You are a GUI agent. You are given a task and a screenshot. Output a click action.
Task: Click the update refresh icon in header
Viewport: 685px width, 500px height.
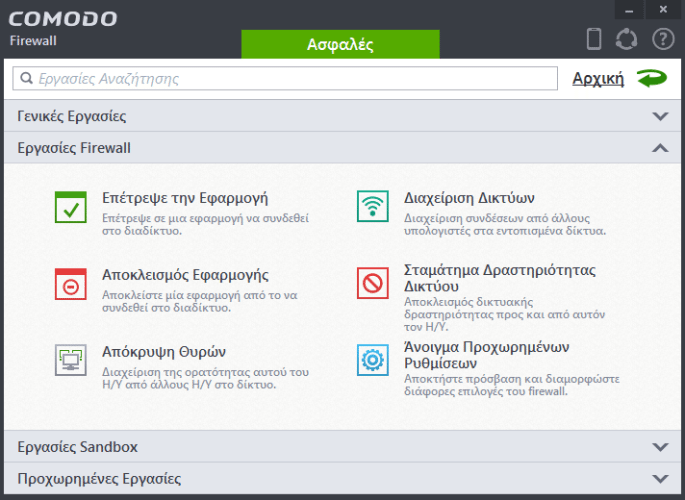click(626, 39)
